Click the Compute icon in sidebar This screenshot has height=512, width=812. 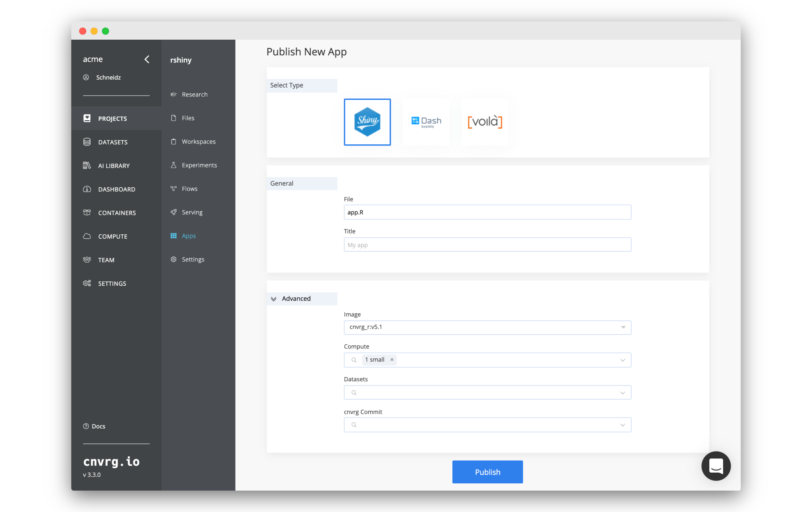(x=87, y=236)
